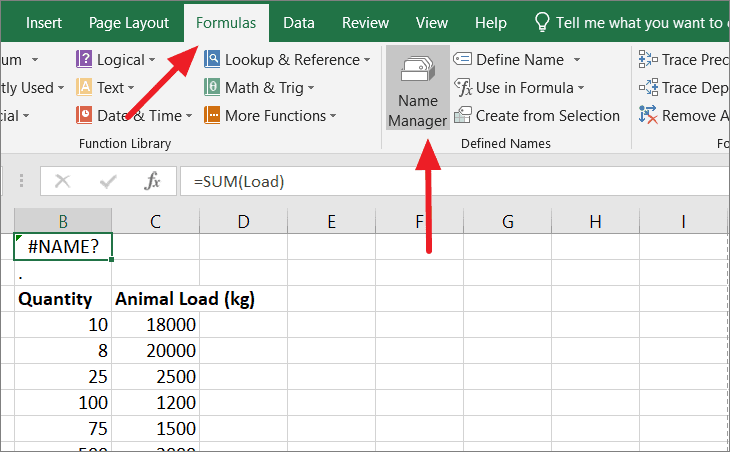This screenshot has width=730, height=452.
Task: Click the Trace Dependents icon
Action: [x=648, y=88]
